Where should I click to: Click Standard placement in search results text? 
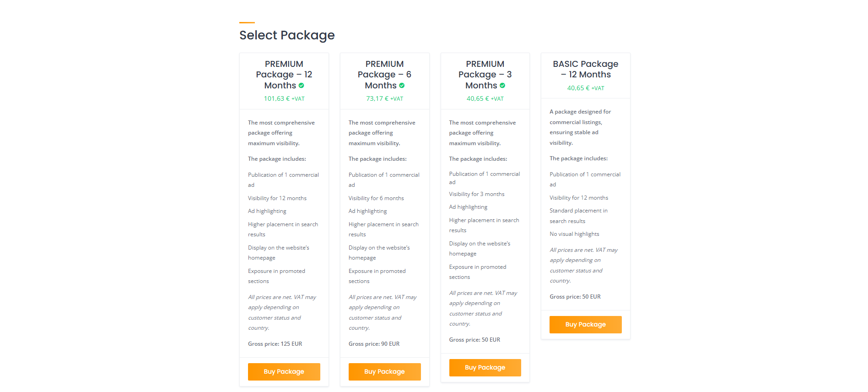click(x=578, y=216)
